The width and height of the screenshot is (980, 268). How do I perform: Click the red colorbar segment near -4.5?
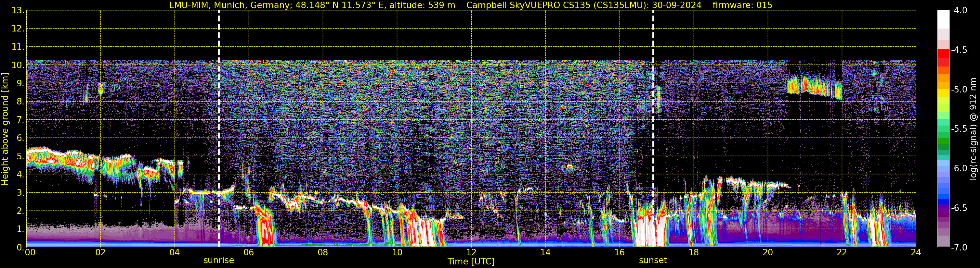click(x=944, y=54)
